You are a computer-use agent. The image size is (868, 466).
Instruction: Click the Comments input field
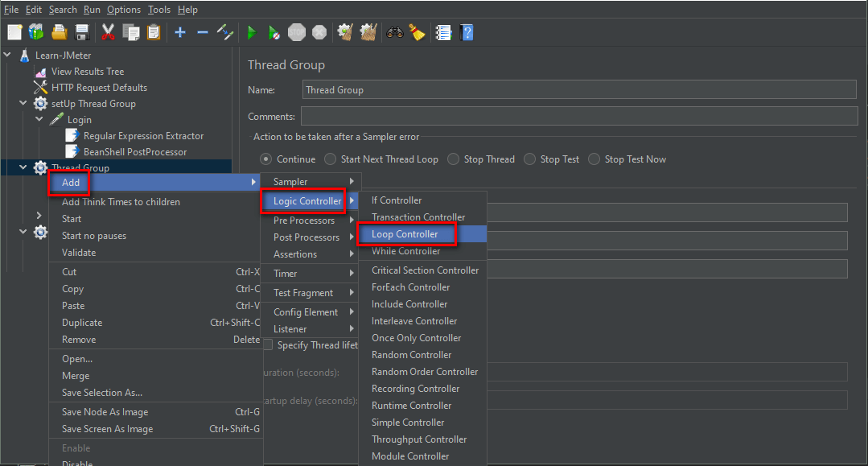(x=579, y=117)
